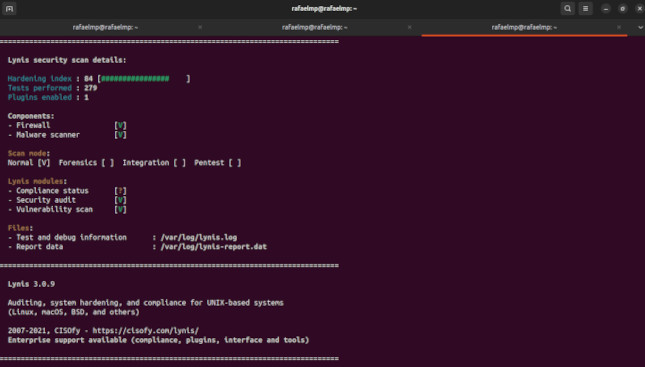The image size is (645, 367).
Task: Click the 'Lynis security scan details:' heading
Action: (67, 60)
